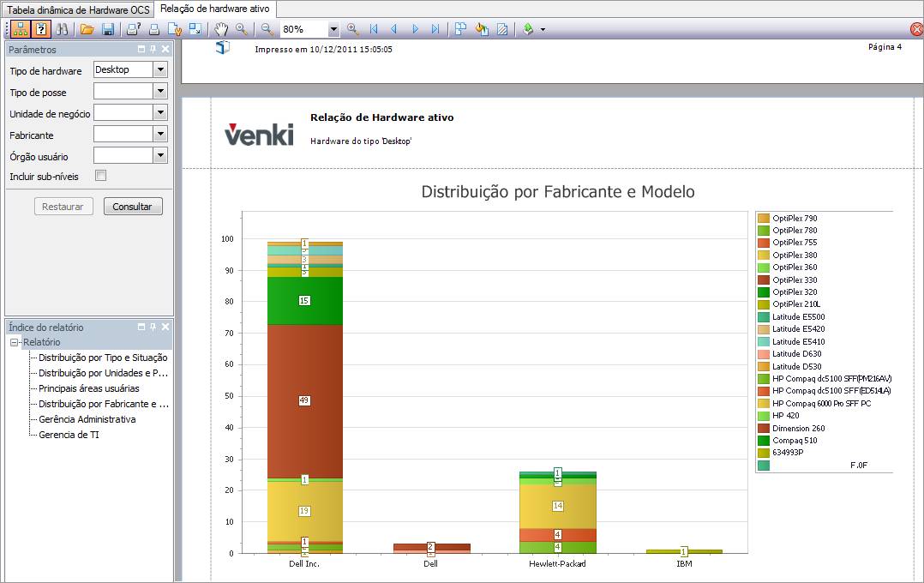
Task: Go to the first page
Action: pyautogui.click(x=374, y=29)
